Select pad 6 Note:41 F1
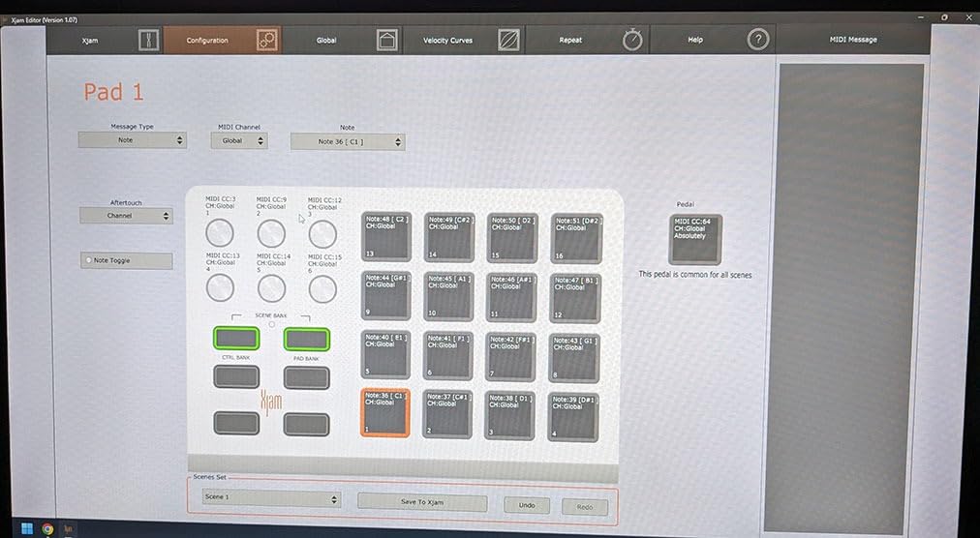 [x=448, y=356]
